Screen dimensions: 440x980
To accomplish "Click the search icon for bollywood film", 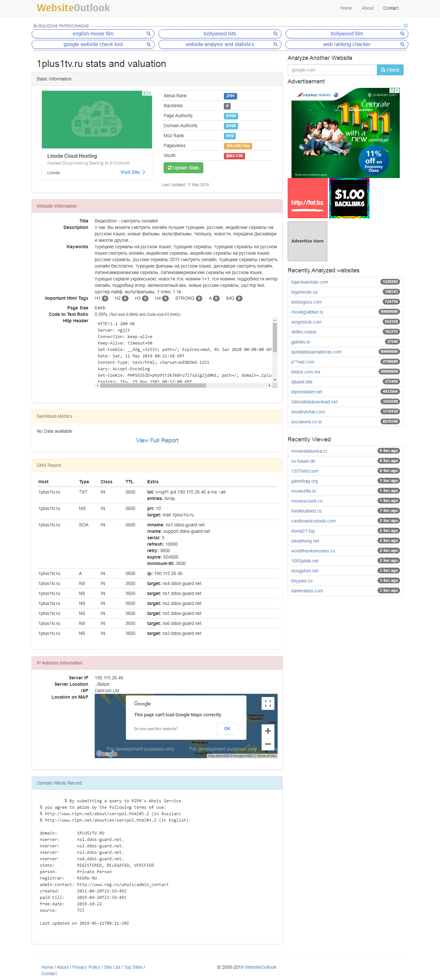I will [x=402, y=34].
